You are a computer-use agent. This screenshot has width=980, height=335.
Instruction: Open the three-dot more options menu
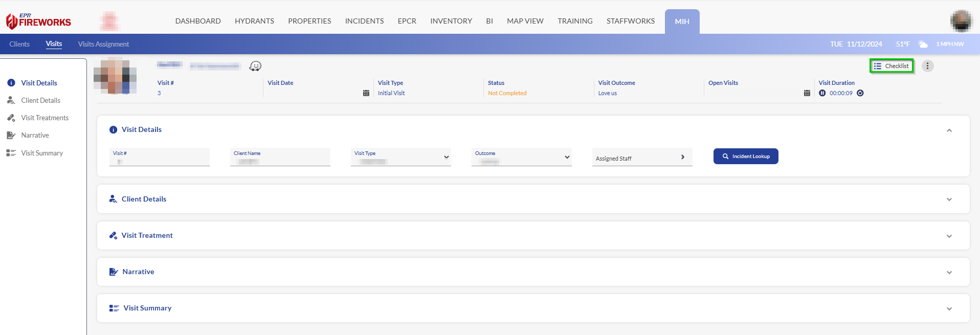click(927, 66)
